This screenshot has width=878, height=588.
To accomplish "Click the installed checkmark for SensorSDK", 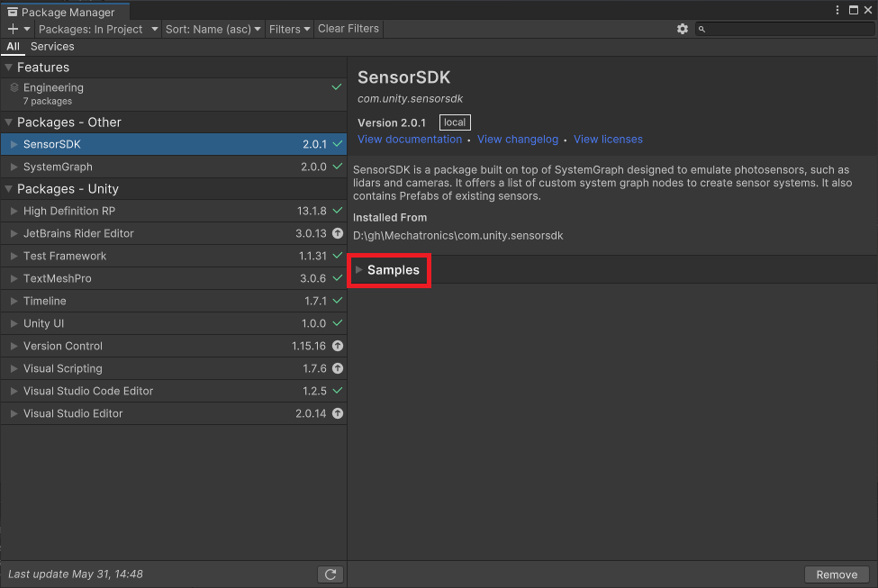I will (x=338, y=144).
